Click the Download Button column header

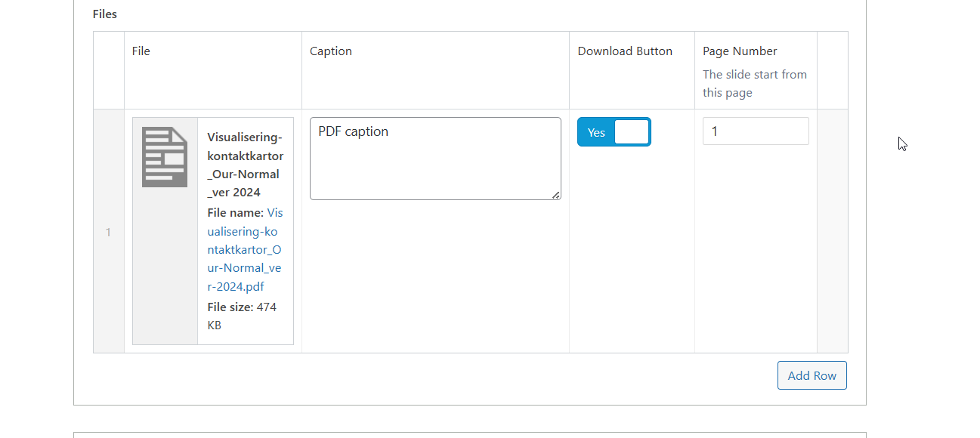point(625,51)
